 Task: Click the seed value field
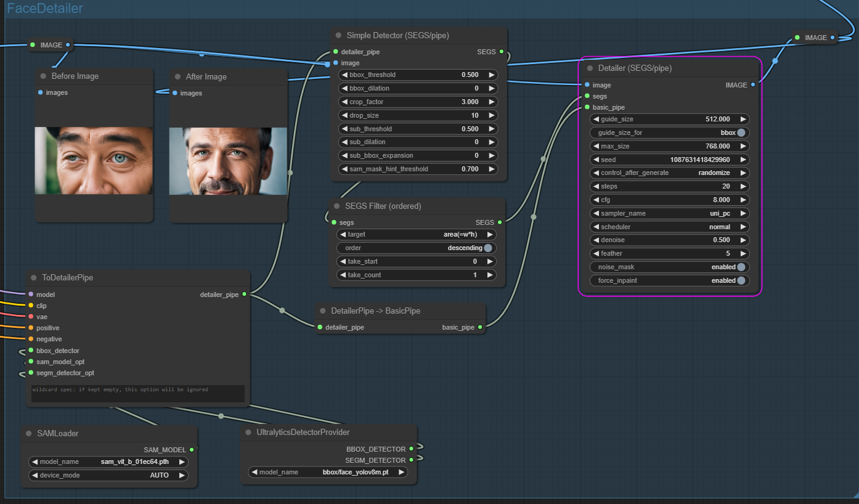[670, 160]
